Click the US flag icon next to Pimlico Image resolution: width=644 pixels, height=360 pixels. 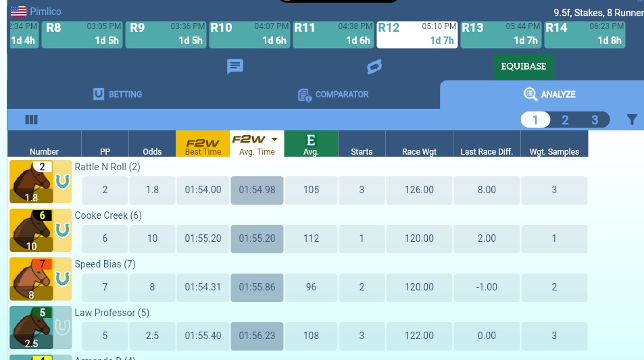tap(18, 11)
